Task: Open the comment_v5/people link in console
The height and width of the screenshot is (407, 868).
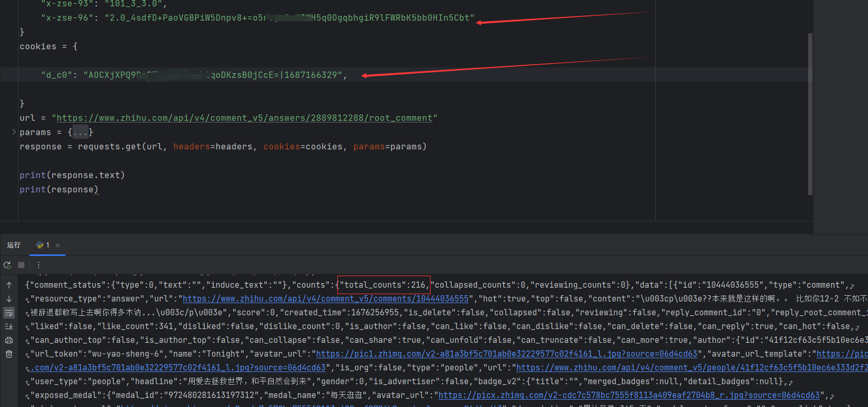Action: point(692,368)
